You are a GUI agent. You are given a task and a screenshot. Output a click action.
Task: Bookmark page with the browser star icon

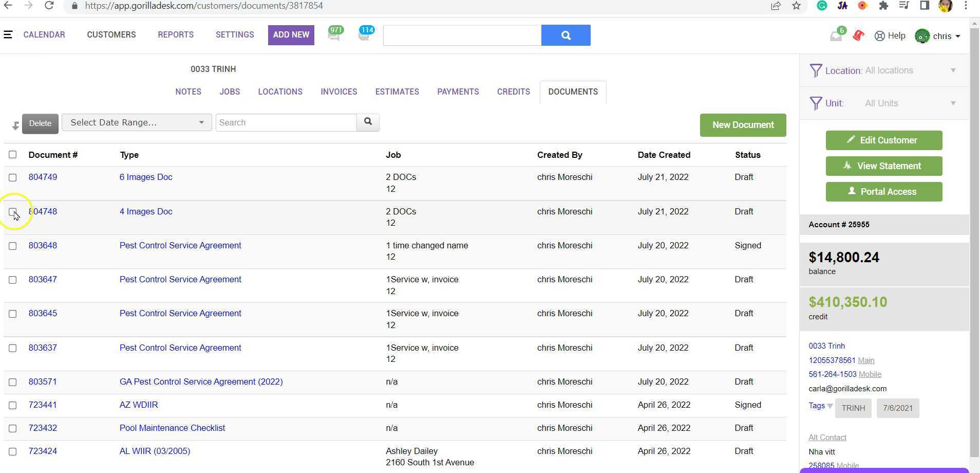click(796, 6)
